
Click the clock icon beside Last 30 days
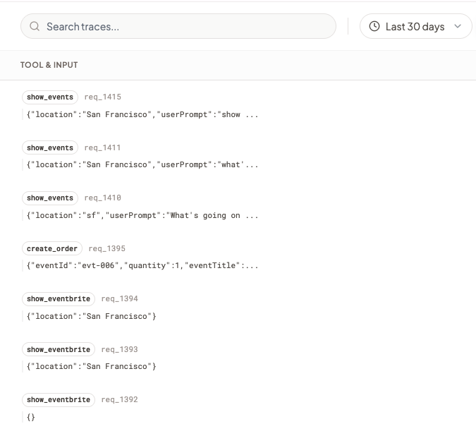(374, 27)
